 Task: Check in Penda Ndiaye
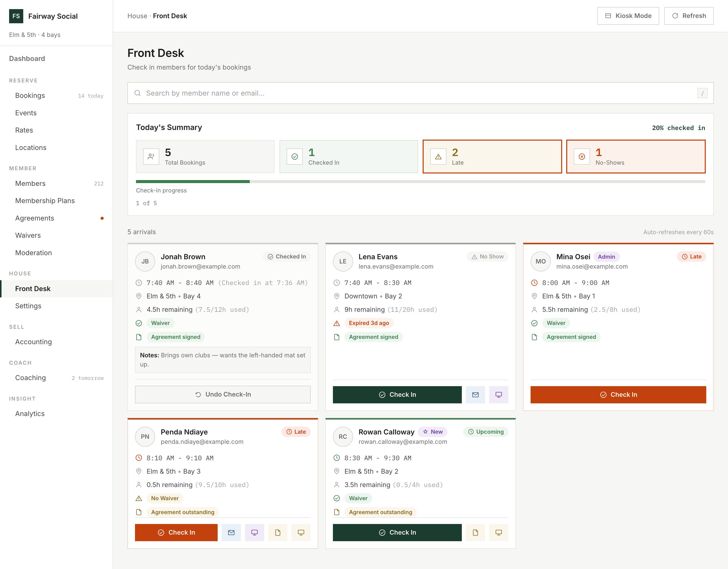pos(176,532)
